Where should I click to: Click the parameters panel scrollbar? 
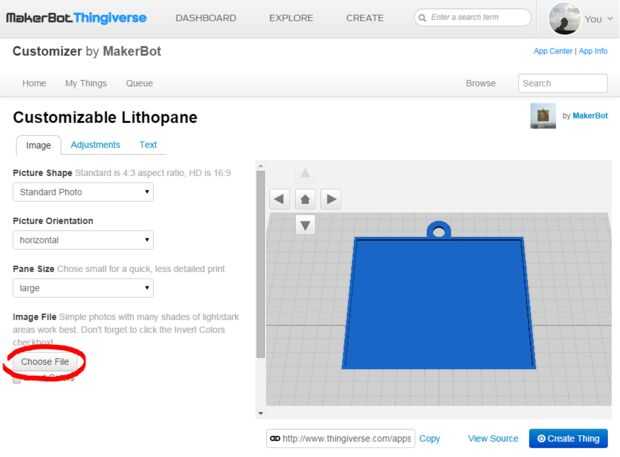[x=261, y=264]
